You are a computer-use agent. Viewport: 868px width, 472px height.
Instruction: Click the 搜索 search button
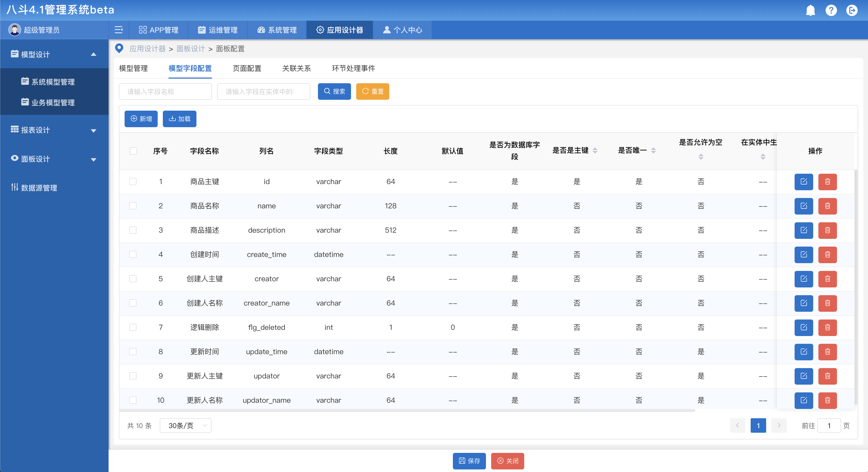(334, 91)
